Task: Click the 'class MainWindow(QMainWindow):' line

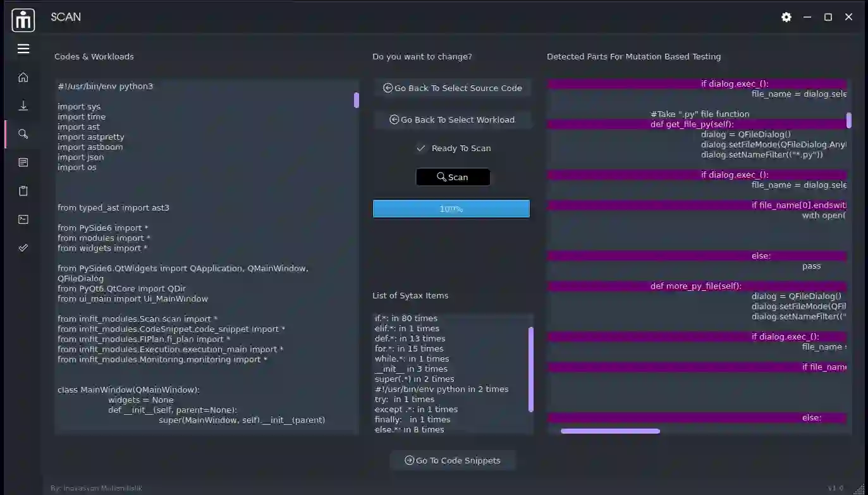Action: click(128, 389)
